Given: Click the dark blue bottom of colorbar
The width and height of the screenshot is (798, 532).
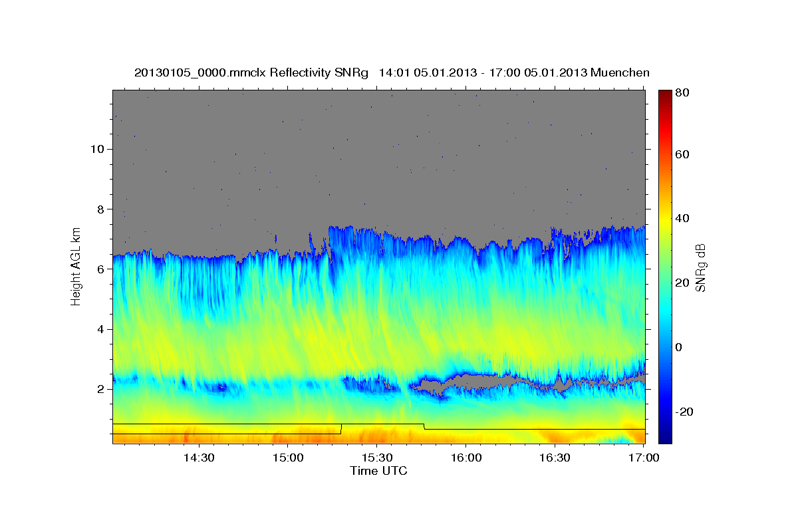Looking at the screenshot, I should [665, 436].
